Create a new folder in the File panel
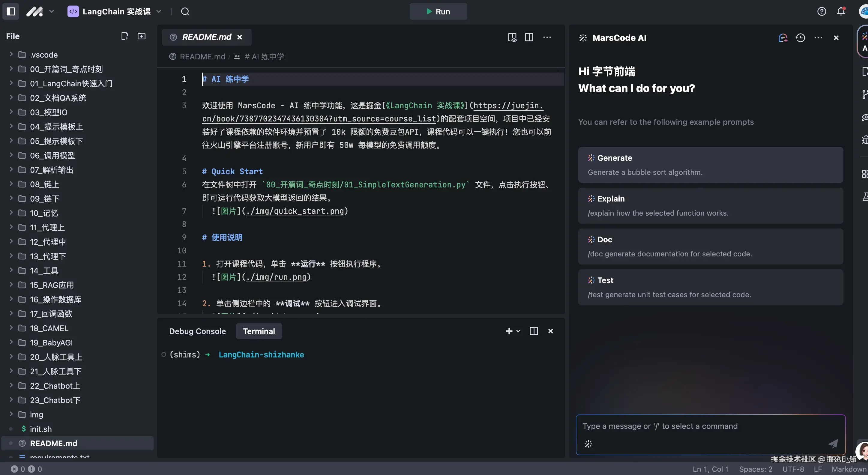 click(x=142, y=36)
